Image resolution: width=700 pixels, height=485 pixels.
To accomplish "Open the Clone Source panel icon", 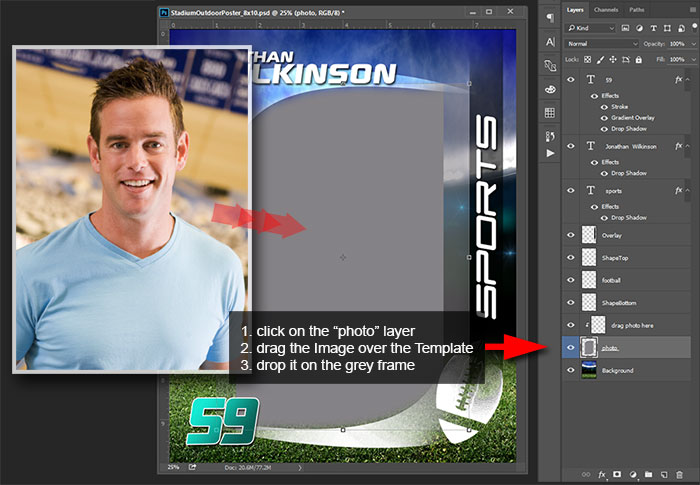I will coord(550,66).
